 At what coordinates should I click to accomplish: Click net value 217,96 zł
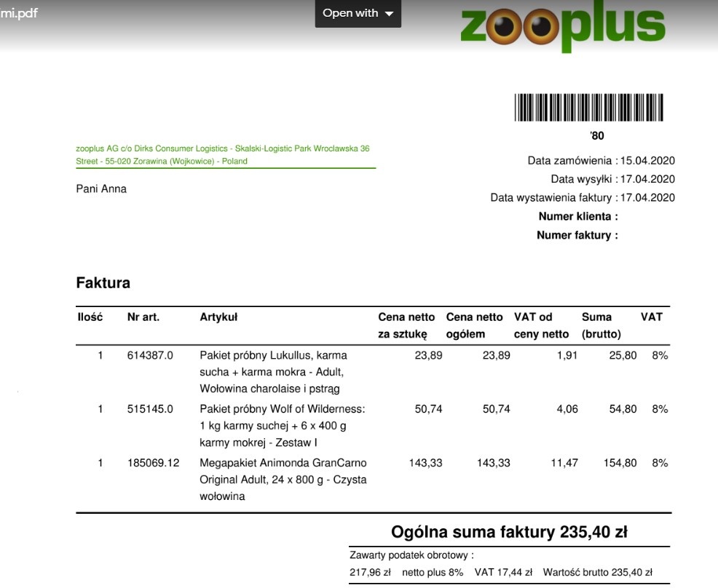pos(370,573)
